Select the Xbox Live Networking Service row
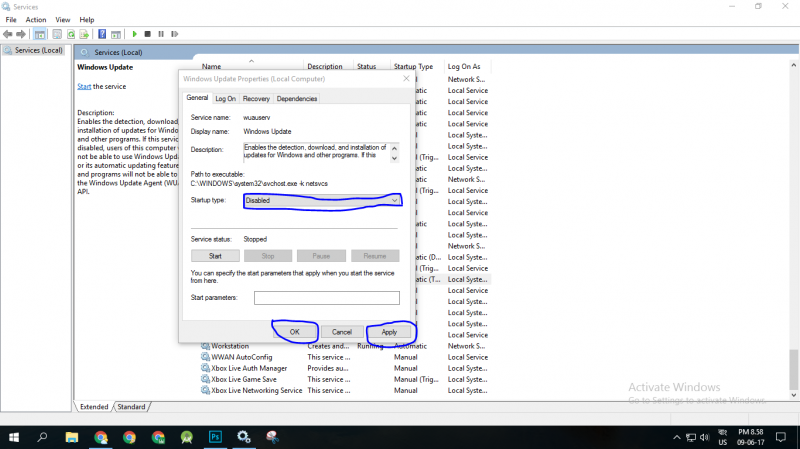This screenshot has width=800, height=449. point(344,390)
